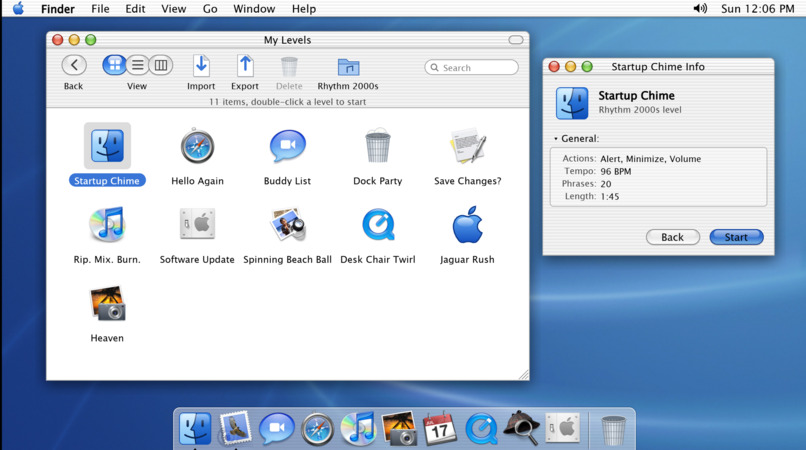Switch to icon view mode

pos(114,65)
